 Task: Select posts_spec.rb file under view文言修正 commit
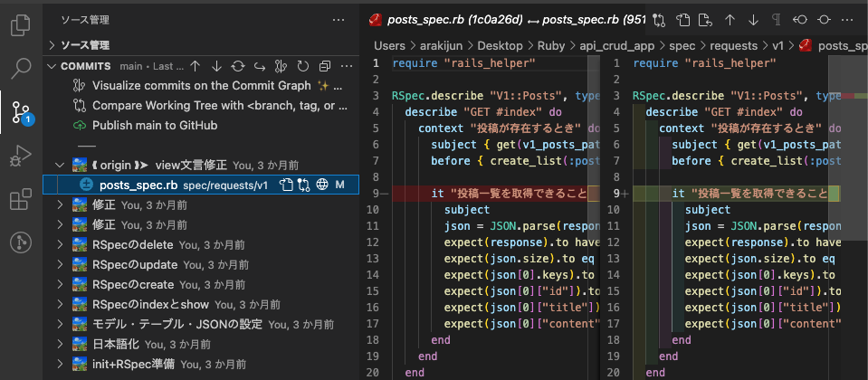201,185
